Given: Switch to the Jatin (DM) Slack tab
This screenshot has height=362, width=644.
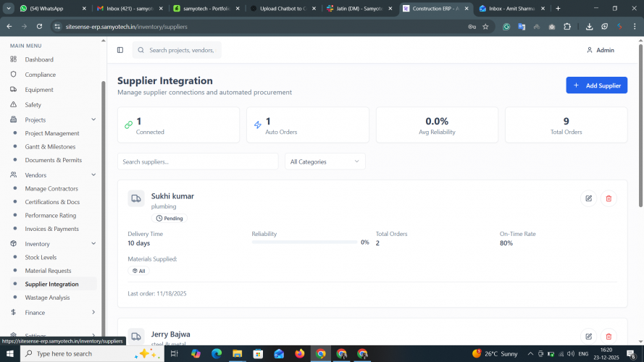Looking at the screenshot, I should click(x=359, y=8).
